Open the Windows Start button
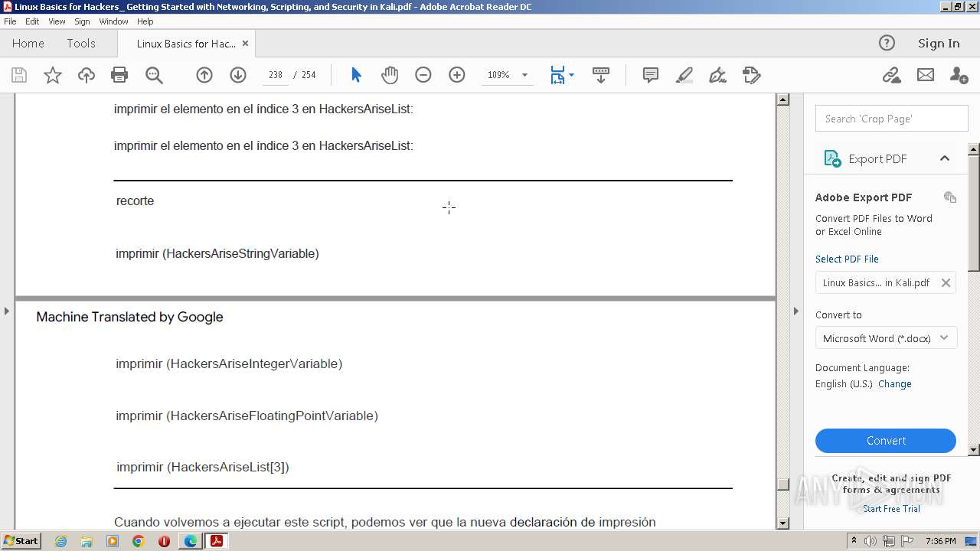Viewport: 980px width, 551px height. point(21,541)
